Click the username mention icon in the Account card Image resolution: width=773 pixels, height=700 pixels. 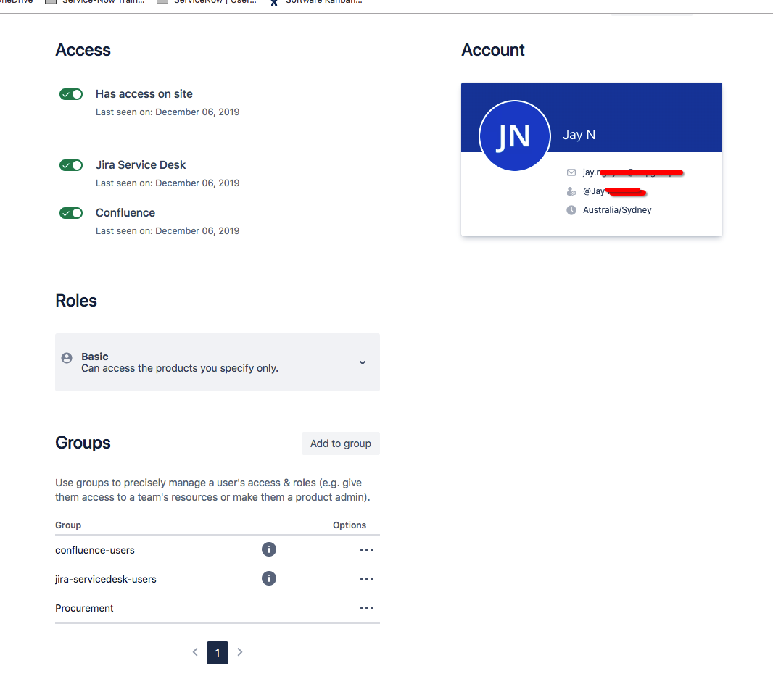[570, 191]
